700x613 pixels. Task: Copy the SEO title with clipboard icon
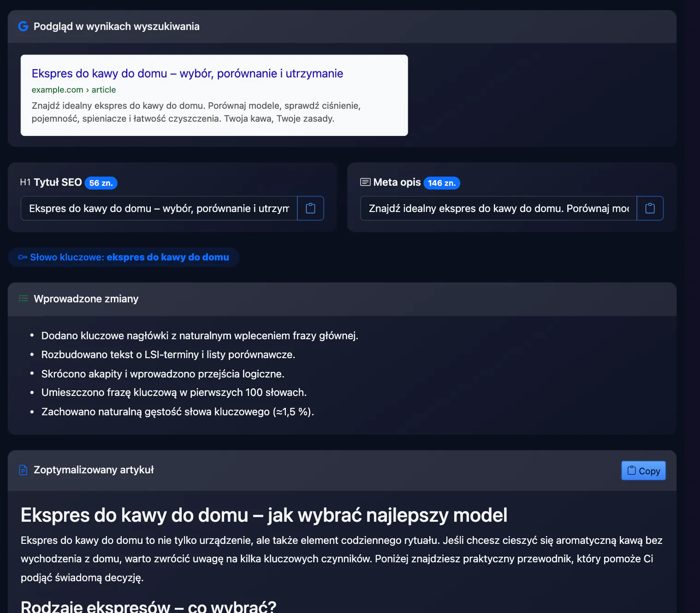pyautogui.click(x=310, y=208)
